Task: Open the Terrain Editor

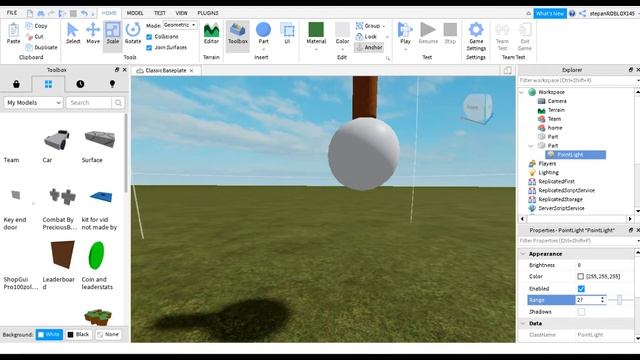Action: pyautogui.click(x=211, y=33)
